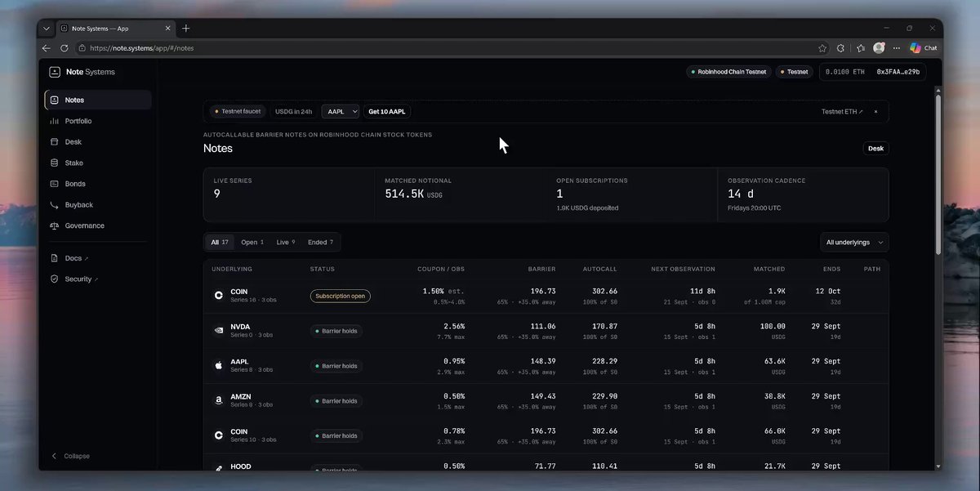
Task: Select the Bonds sidebar item
Action: (x=98, y=184)
